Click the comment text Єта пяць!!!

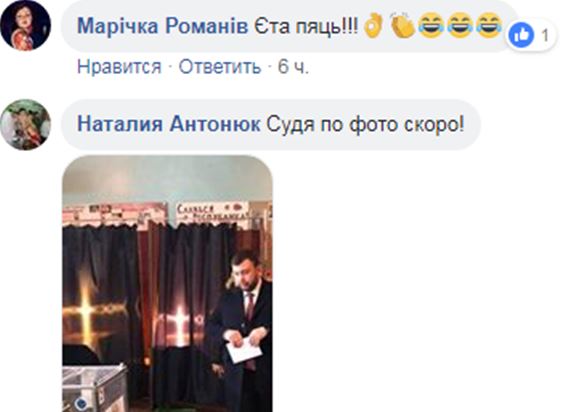[x=307, y=26]
